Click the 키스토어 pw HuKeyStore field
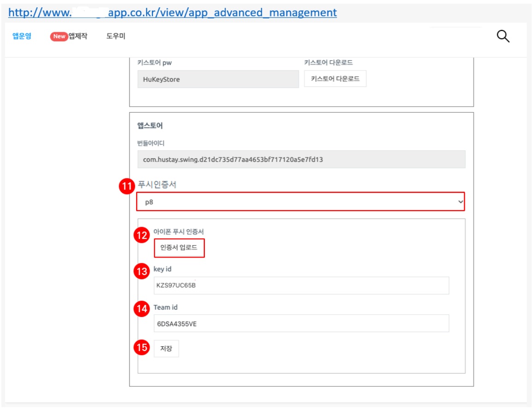The height and width of the screenshot is (408, 532). [x=218, y=80]
